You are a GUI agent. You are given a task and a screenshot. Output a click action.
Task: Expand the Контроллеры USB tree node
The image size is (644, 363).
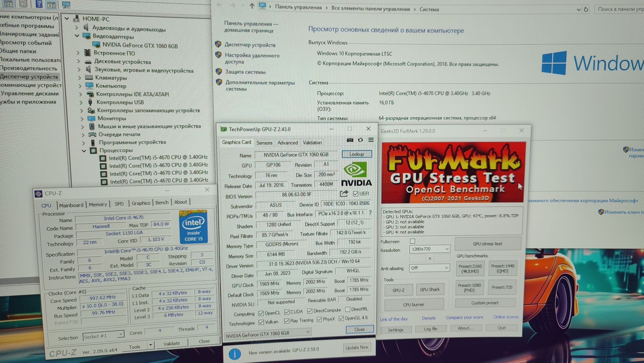pos(81,103)
